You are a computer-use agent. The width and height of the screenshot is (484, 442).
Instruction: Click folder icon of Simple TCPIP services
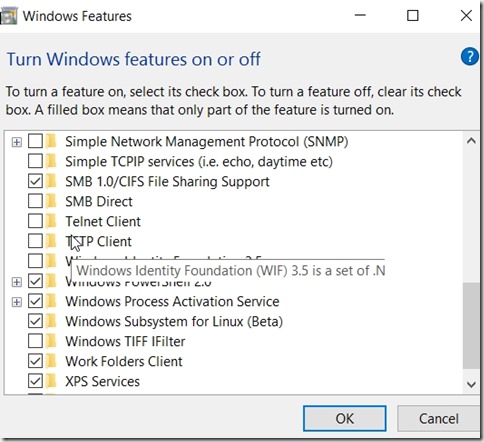pyautogui.click(x=51, y=161)
